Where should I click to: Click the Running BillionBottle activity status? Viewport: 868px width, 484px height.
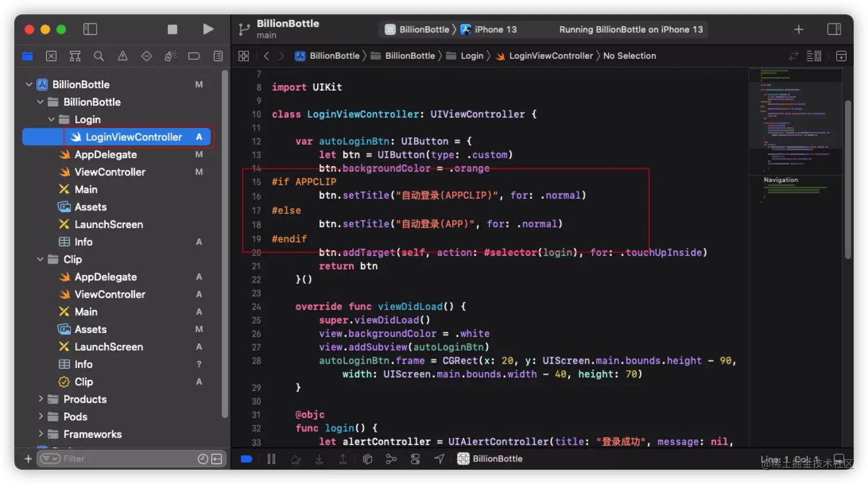[631, 29]
